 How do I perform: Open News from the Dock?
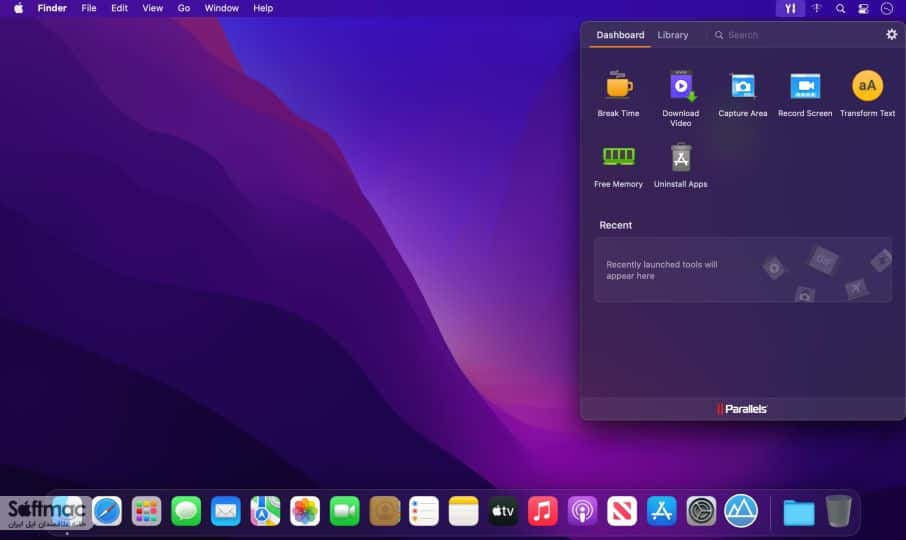(x=622, y=511)
